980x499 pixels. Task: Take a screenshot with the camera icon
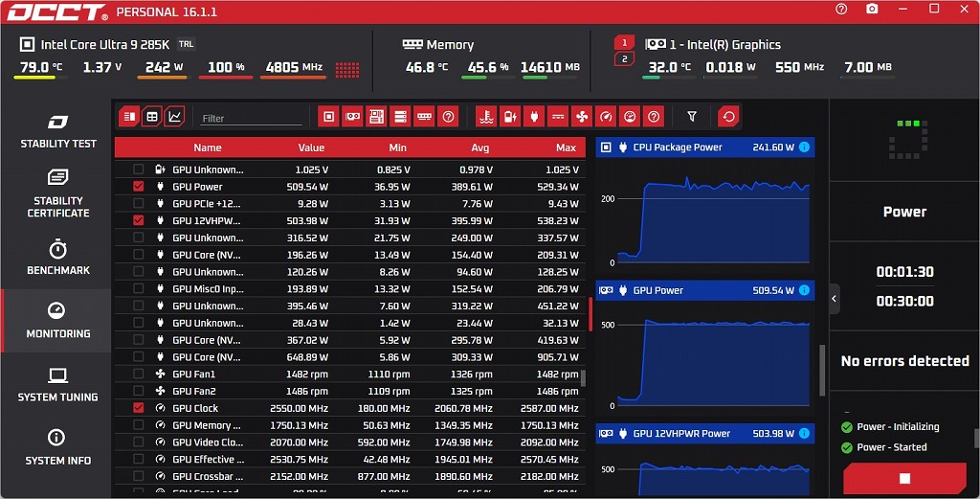pos(872,9)
